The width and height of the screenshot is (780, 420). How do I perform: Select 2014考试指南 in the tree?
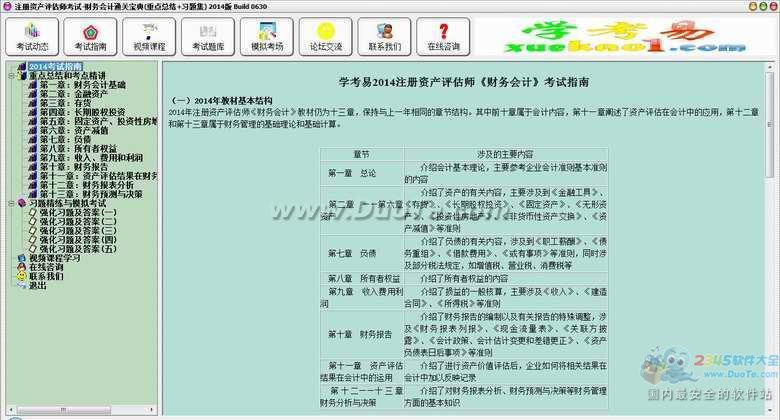coord(53,66)
